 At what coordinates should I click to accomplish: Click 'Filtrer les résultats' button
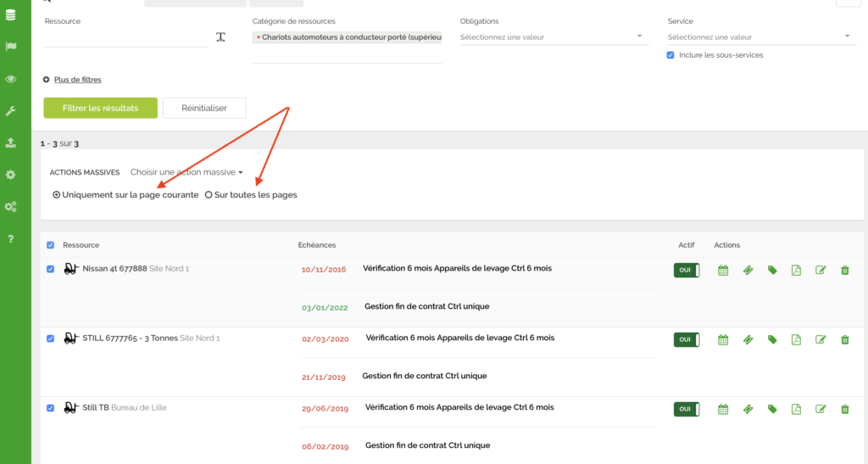coord(100,108)
